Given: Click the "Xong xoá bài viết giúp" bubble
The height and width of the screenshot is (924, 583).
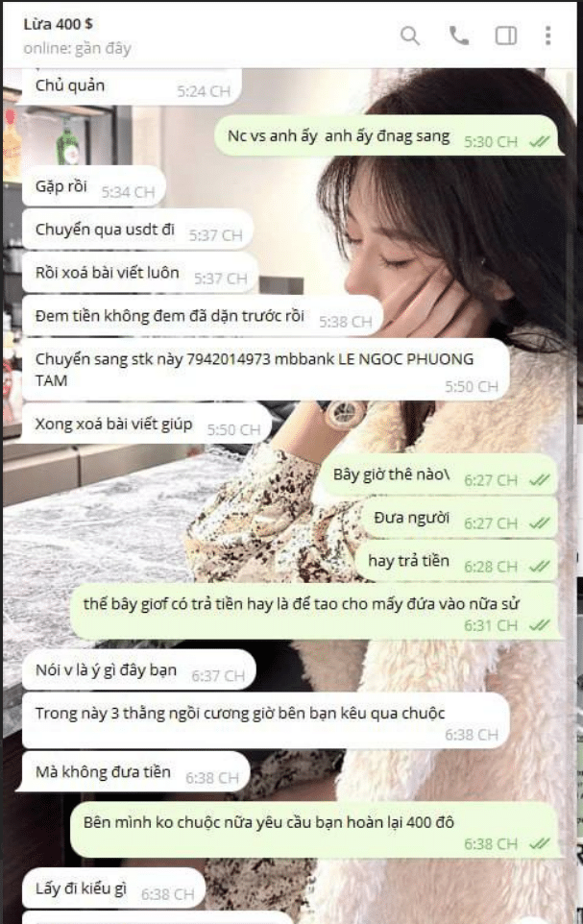Looking at the screenshot, I should pos(147,424).
